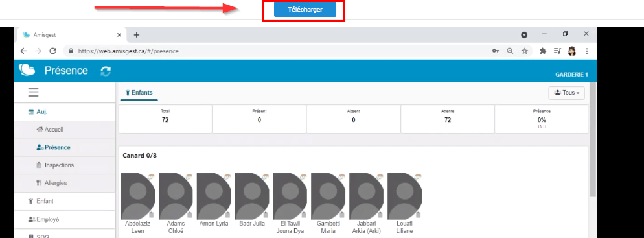This screenshot has height=238, width=644.
Task: Open the media control playlist icon
Action: pos(557,51)
